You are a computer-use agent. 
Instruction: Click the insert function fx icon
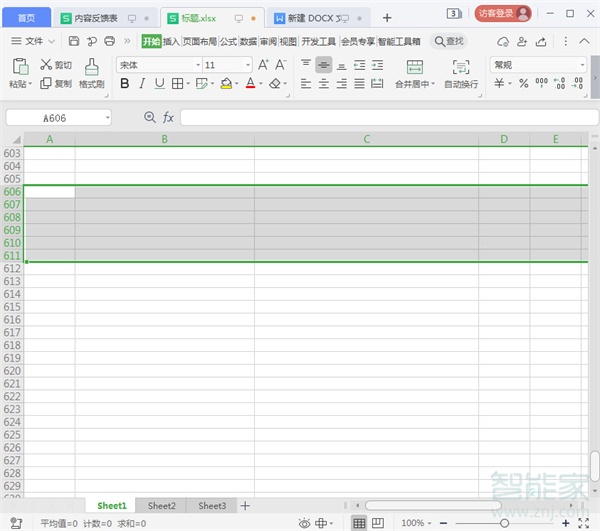[x=168, y=117]
